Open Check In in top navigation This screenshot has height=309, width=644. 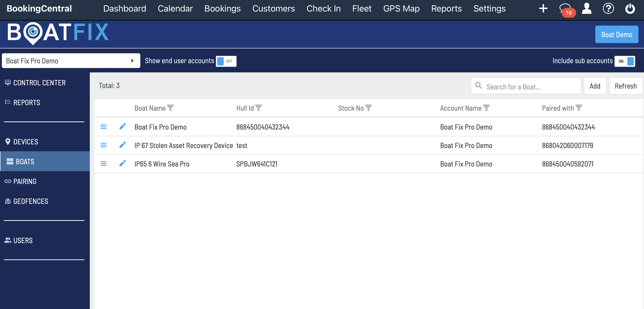(323, 9)
